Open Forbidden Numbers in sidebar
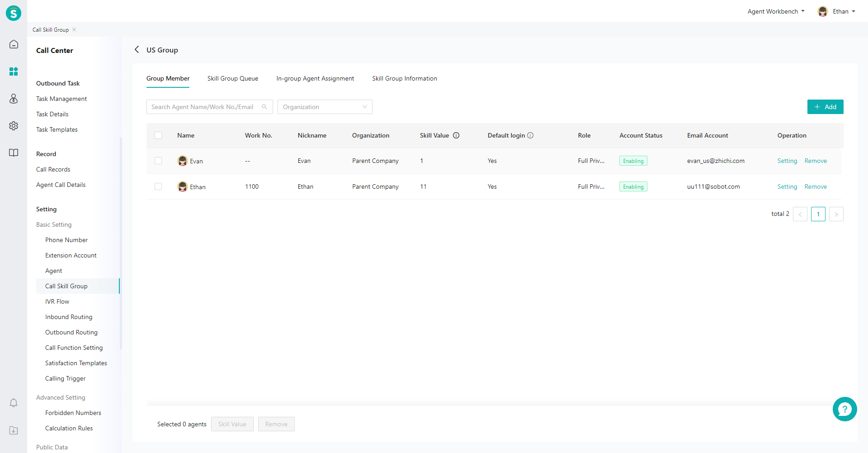Viewport: 868px width, 453px height. (x=73, y=413)
